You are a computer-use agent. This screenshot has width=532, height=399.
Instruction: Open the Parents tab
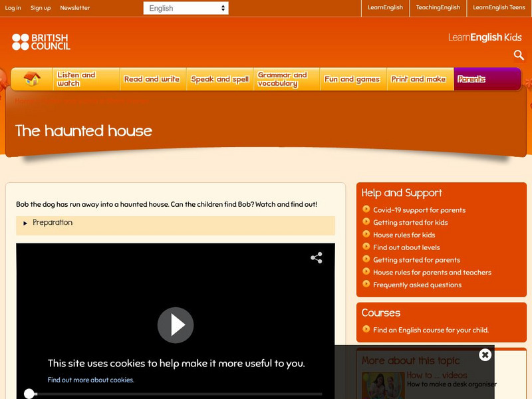pos(487,79)
